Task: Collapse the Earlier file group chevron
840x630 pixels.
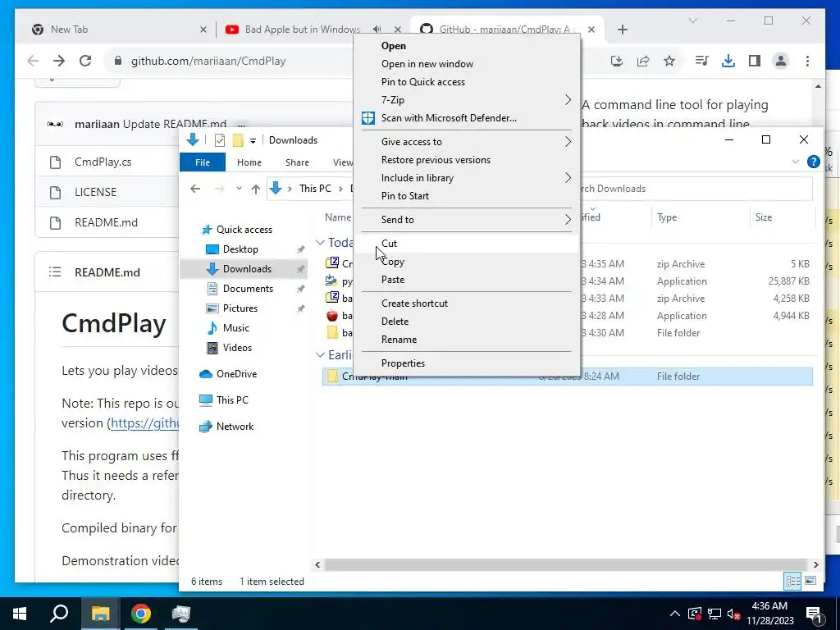Action: pos(321,354)
